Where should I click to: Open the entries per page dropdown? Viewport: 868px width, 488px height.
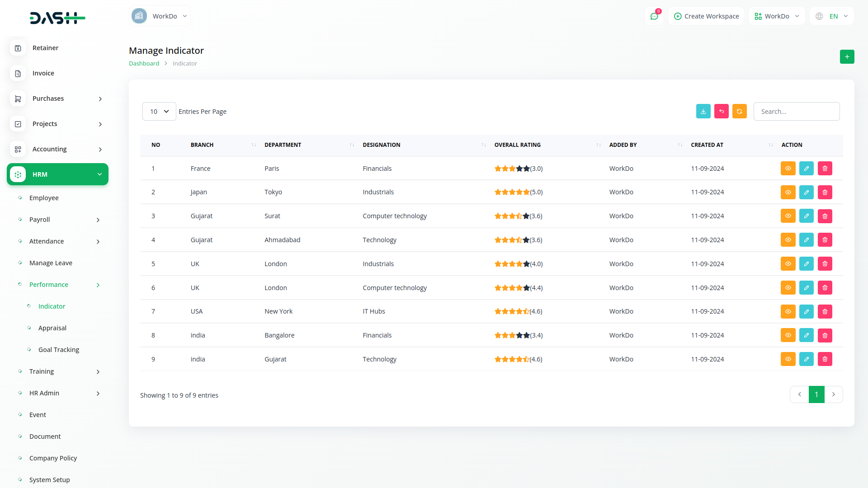pyautogui.click(x=159, y=112)
